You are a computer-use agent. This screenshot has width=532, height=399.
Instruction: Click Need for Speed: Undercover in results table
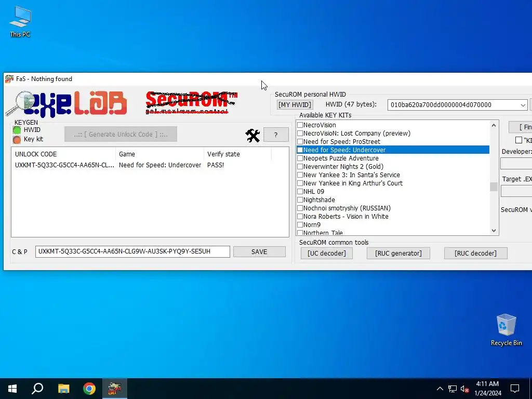[x=160, y=165]
